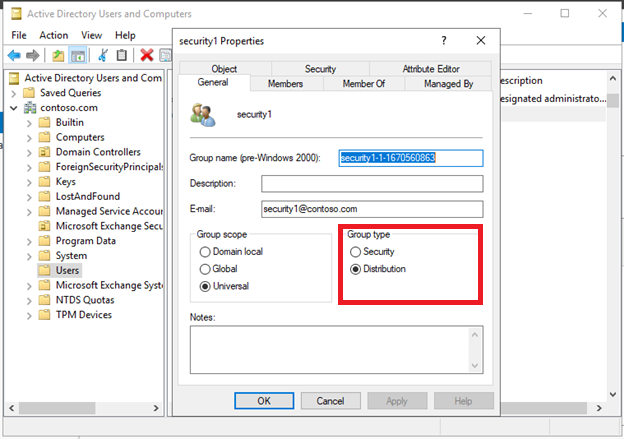
Task: Click the Copy clipboard toolbar icon
Action: (122, 55)
